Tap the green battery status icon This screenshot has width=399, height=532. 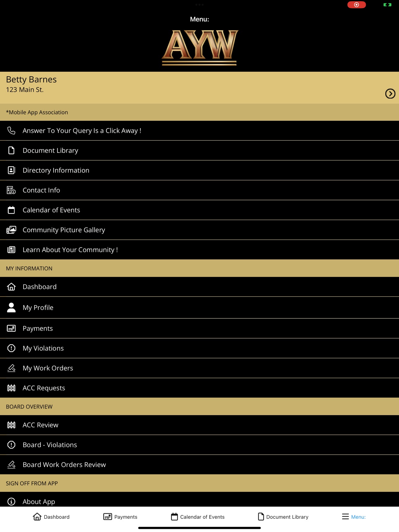[387, 5]
